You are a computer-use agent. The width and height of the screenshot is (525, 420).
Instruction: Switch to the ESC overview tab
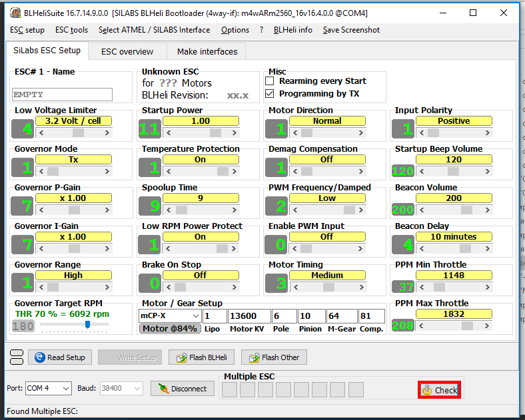tap(127, 51)
